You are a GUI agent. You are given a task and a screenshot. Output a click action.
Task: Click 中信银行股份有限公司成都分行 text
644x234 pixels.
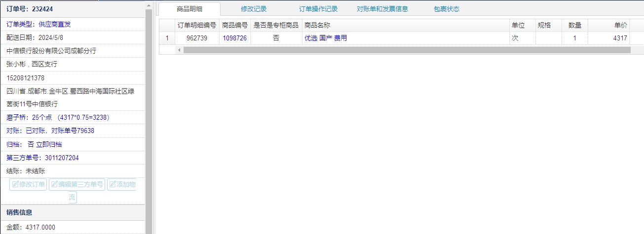[51, 51]
